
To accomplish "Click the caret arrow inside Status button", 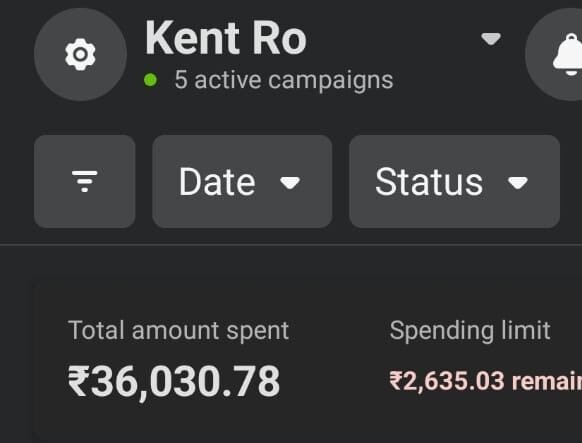I will [x=518, y=183].
